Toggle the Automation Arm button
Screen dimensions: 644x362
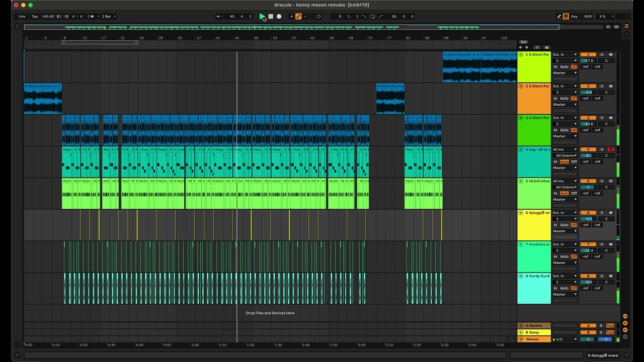(x=298, y=17)
